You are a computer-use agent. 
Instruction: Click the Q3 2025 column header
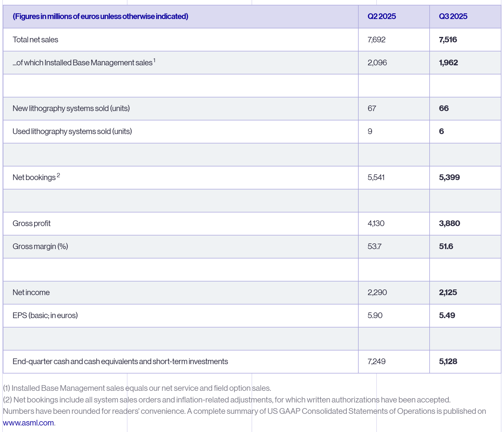453,16
